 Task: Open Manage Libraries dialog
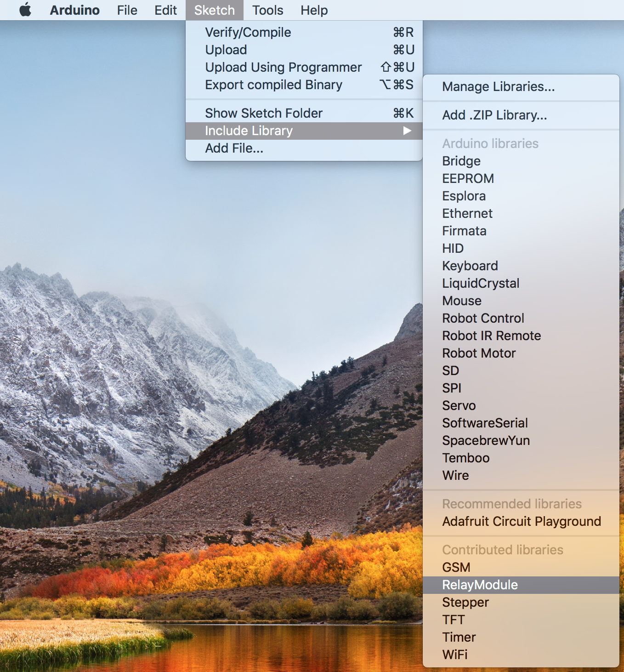tap(498, 86)
